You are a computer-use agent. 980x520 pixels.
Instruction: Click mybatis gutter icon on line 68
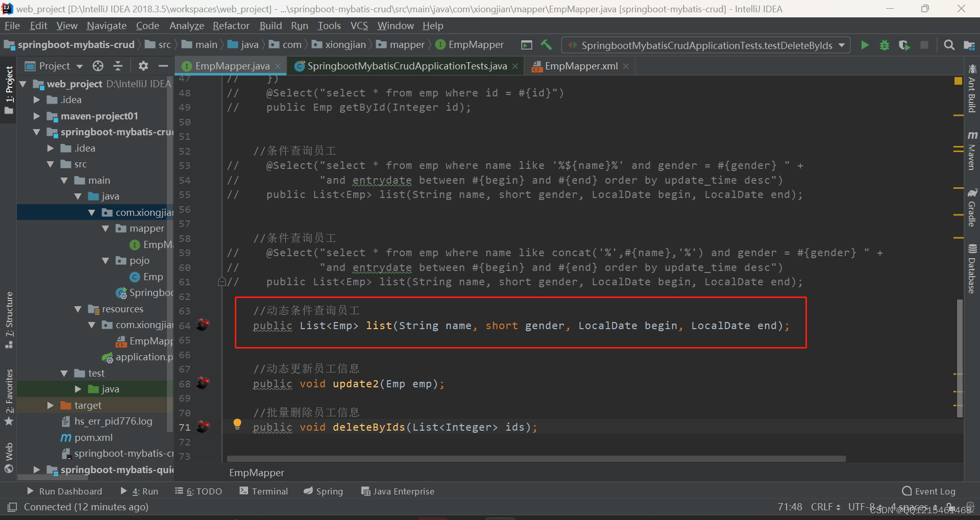(203, 383)
